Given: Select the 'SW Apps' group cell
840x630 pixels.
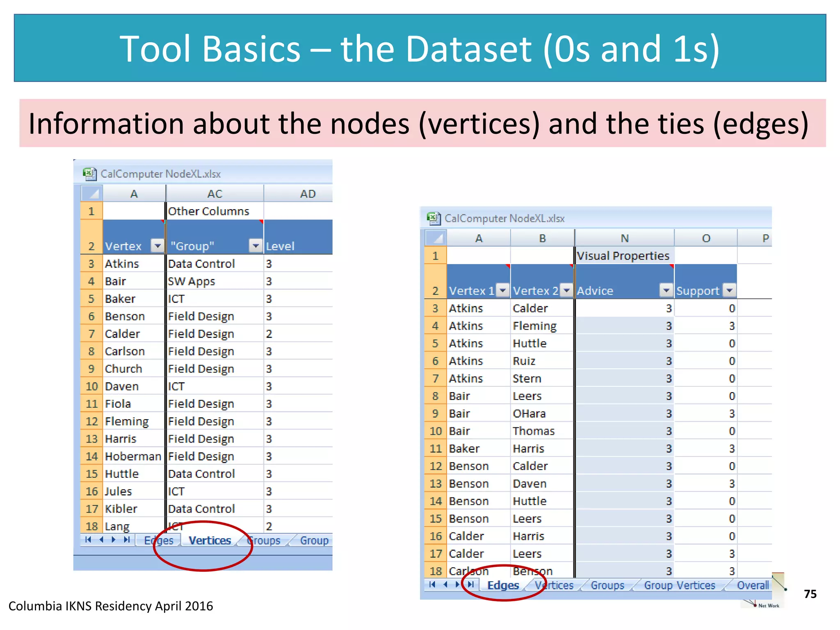Looking at the screenshot, I should tap(215, 281).
